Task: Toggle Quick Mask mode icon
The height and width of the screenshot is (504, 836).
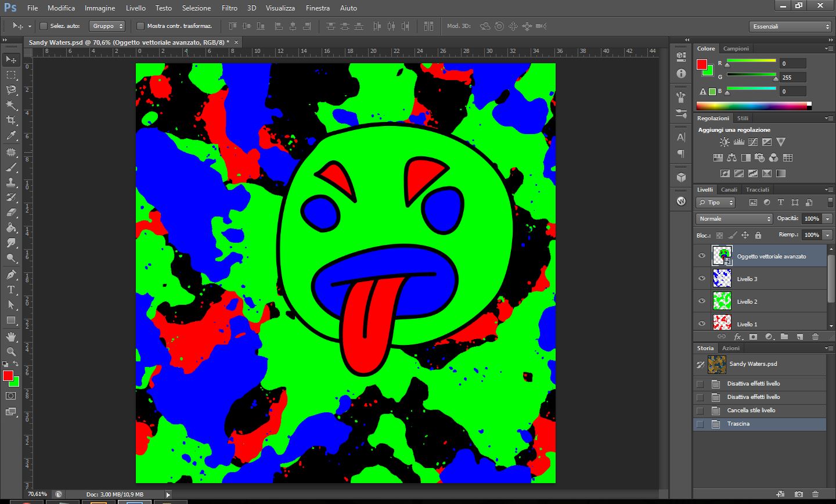Action: point(11,396)
